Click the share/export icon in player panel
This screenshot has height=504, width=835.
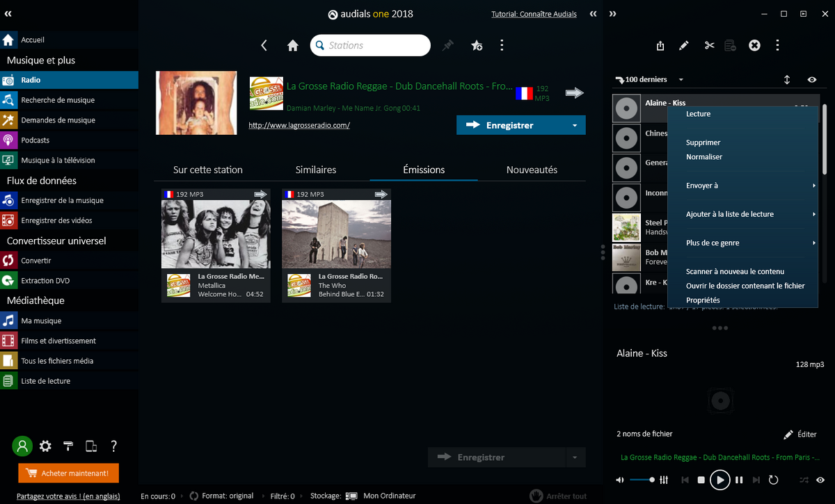click(x=660, y=45)
